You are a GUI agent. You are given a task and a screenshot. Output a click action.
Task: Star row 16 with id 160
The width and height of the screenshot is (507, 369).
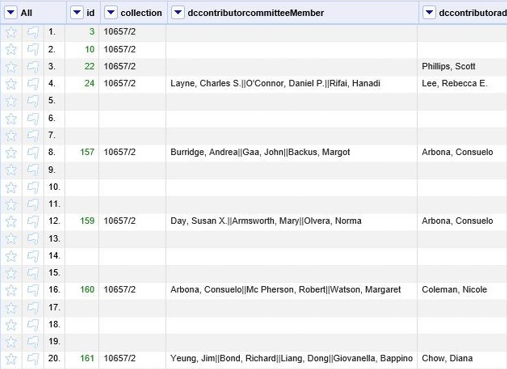coord(11,290)
